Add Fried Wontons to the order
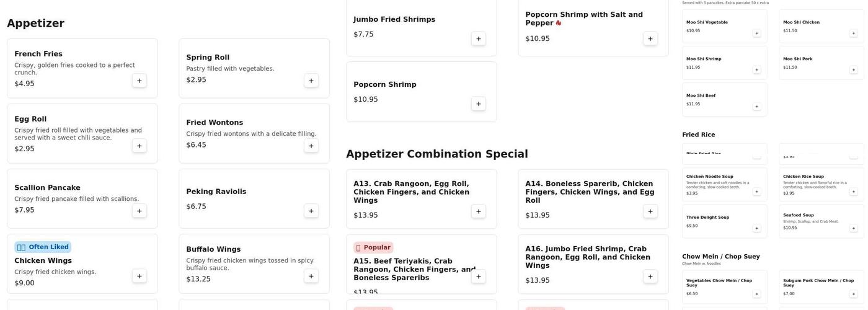This screenshot has width=868, height=310. pos(311,146)
